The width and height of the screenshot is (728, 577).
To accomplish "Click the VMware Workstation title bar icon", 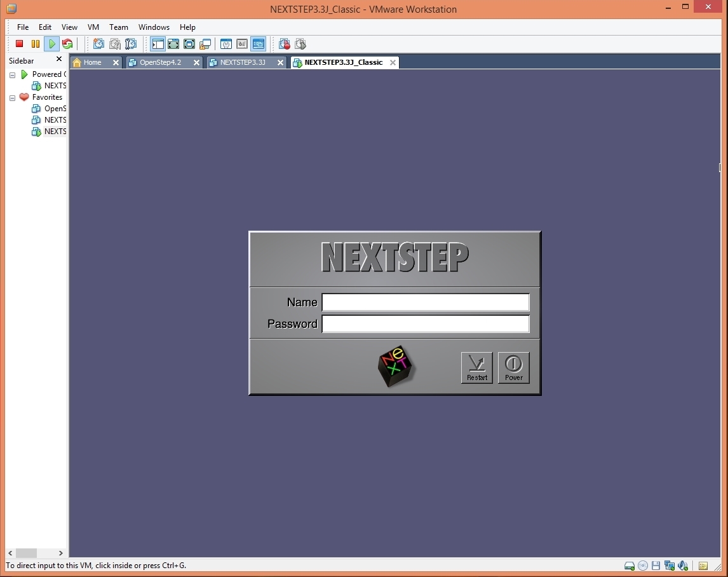I will 11,8.
